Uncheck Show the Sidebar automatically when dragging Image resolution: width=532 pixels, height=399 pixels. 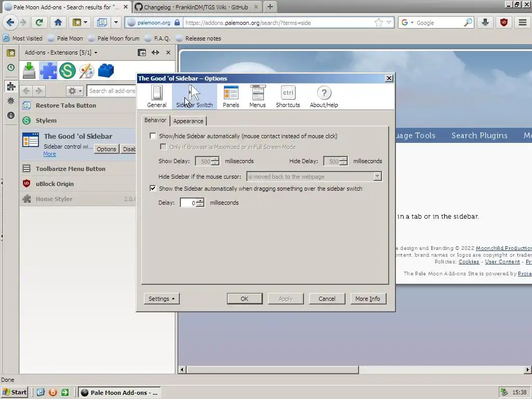(x=153, y=188)
